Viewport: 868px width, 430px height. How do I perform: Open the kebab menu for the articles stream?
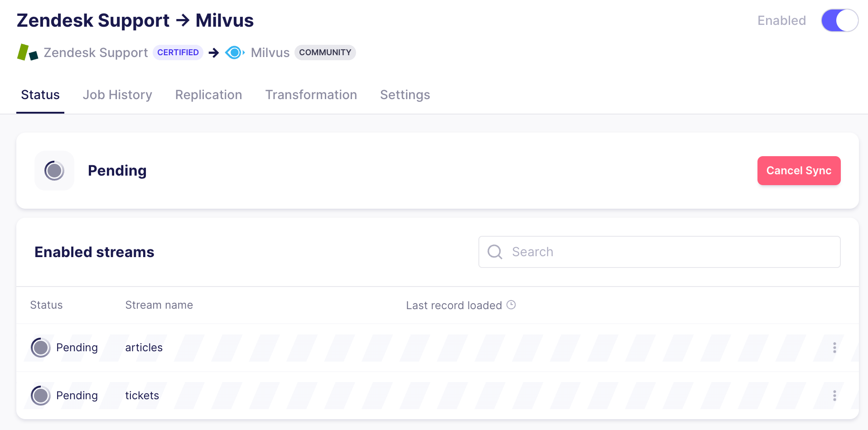click(x=834, y=348)
